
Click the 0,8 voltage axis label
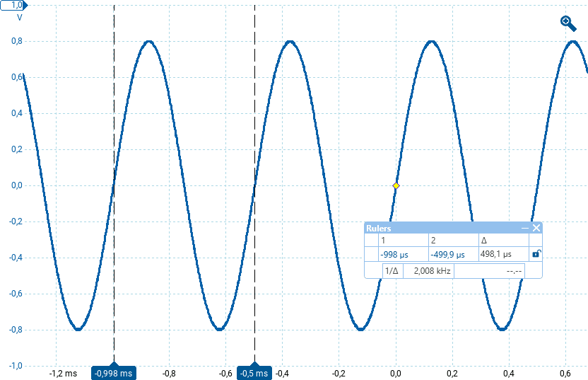click(x=17, y=41)
